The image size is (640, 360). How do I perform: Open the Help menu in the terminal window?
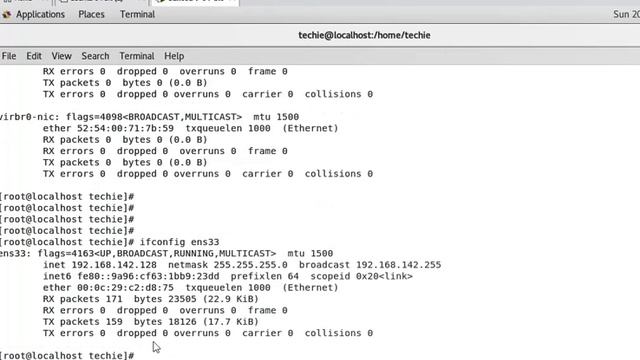(x=174, y=56)
